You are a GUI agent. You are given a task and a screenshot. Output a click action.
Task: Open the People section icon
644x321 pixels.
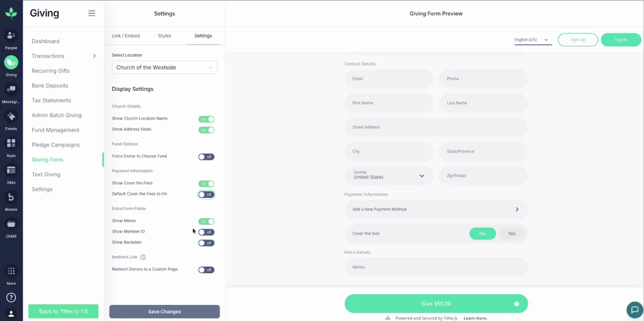coord(11,36)
